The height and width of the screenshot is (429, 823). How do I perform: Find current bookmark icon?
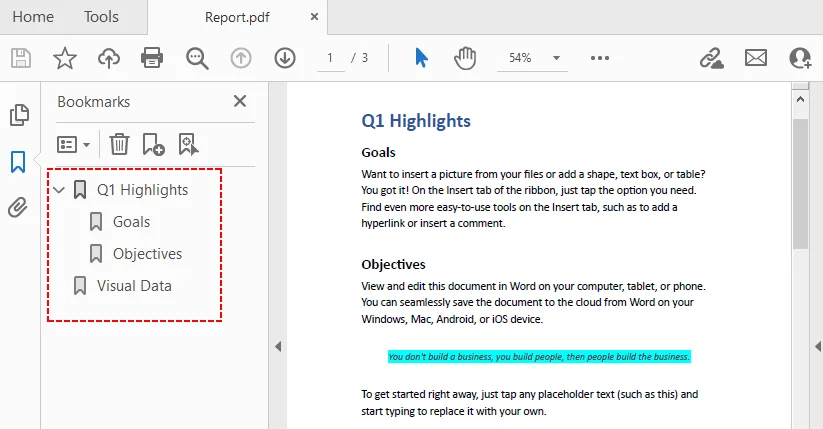pos(188,144)
